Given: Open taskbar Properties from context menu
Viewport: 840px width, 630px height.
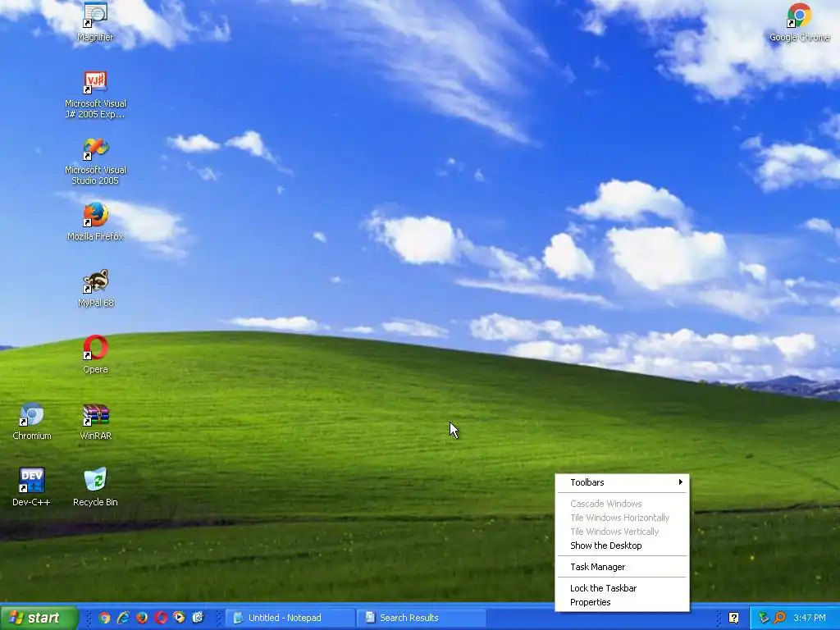Looking at the screenshot, I should pyautogui.click(x=623, y=602).
